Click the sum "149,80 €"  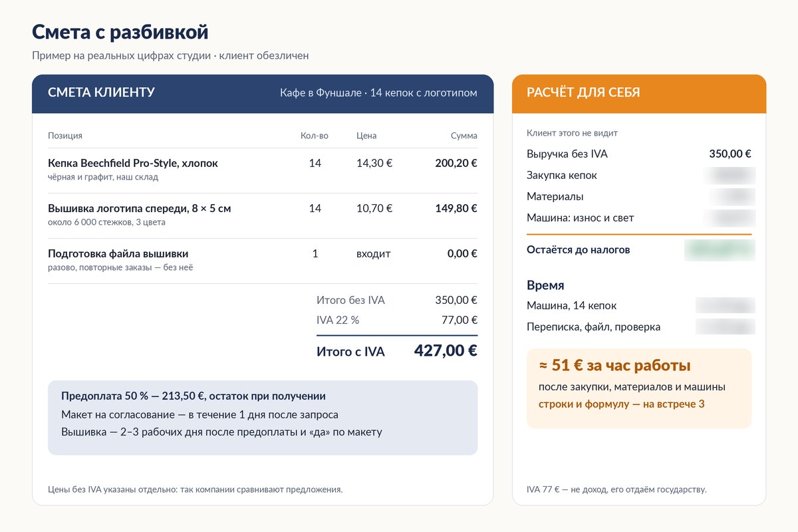pyautogui.click(x=456, y=208)
